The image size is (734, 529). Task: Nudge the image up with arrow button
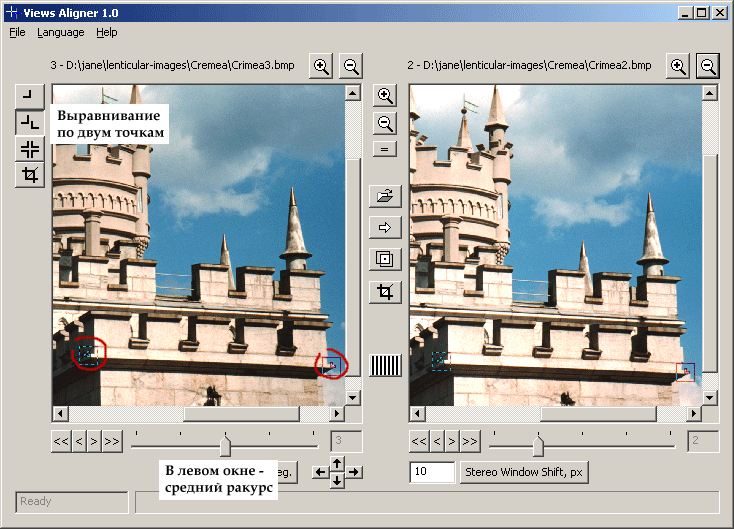337,464
